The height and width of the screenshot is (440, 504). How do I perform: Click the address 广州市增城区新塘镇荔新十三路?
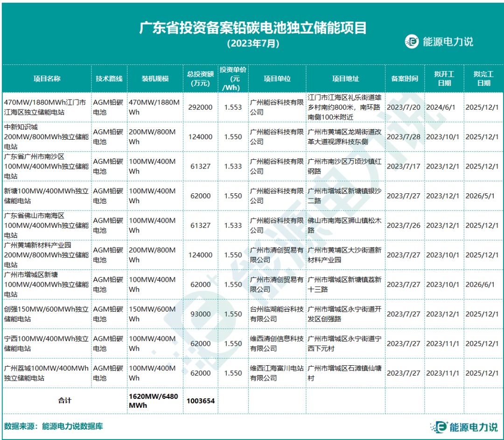(x=344, y=284)
